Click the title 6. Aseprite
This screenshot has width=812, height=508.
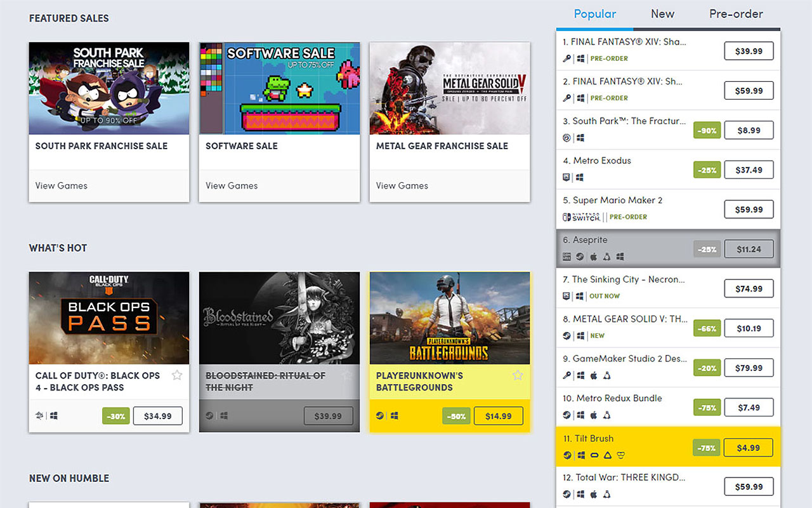tap(585, 240)
